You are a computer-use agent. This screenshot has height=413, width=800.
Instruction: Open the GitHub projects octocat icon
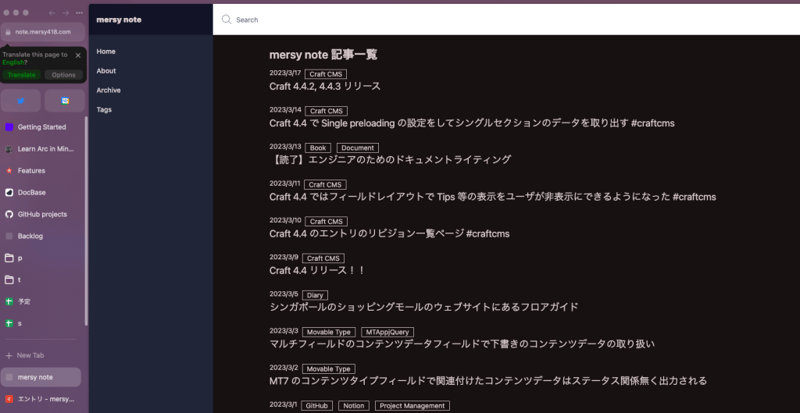pyautogui.click(x=9, y=214)
